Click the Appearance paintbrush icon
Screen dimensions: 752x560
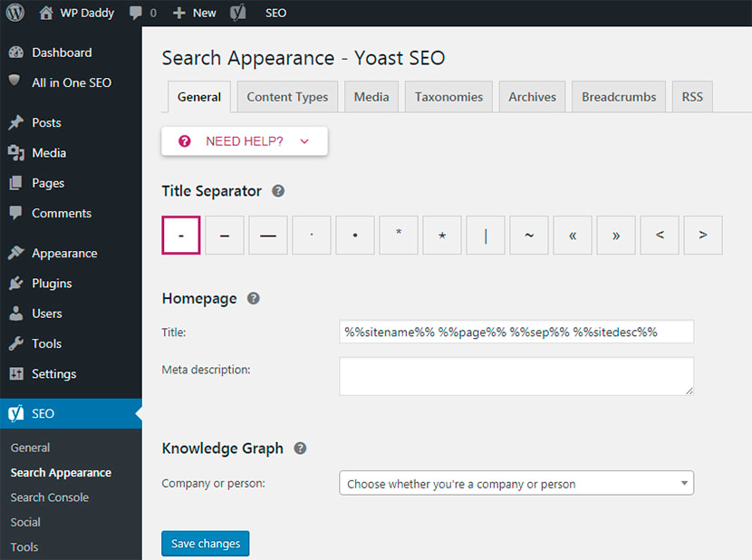[15, 253]
